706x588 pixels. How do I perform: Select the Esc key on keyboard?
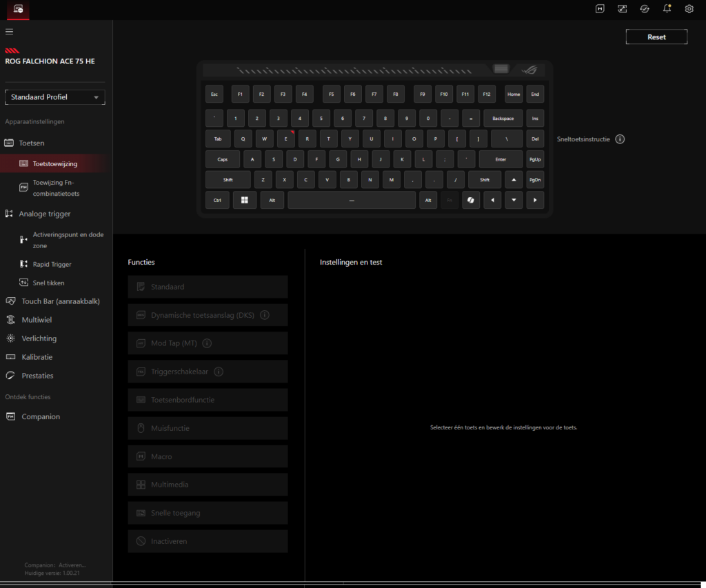[214, 94]
